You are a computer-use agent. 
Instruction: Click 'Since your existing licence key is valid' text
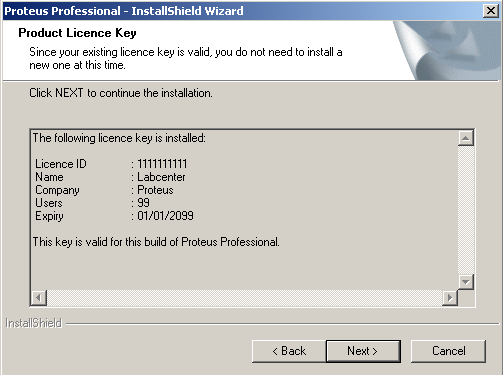(121, 52)
